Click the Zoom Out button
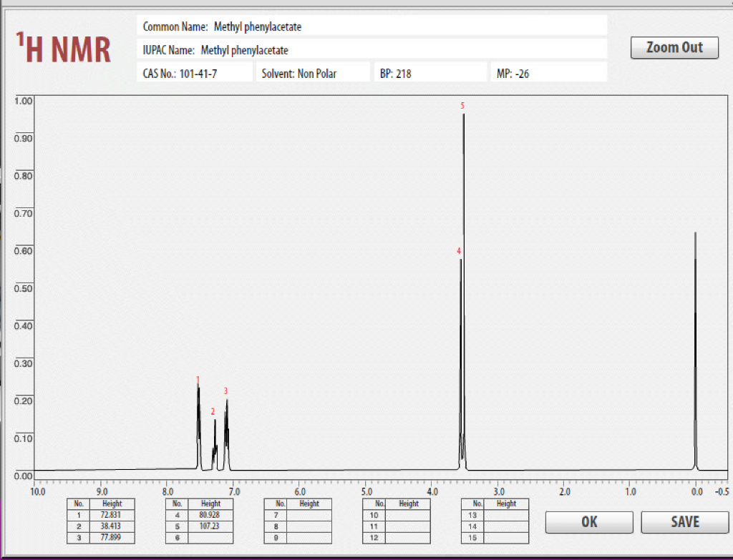The height and width of the screenshot is (560, 733). (674, 48)
